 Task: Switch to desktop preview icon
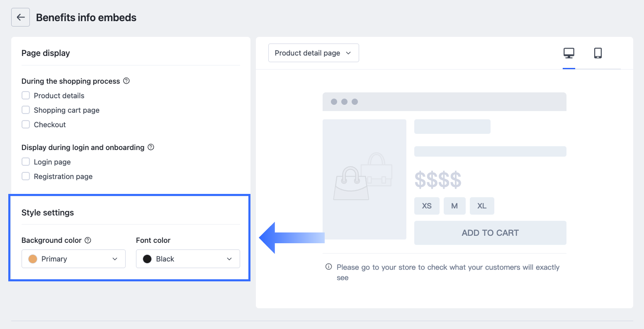click(569, 53)
